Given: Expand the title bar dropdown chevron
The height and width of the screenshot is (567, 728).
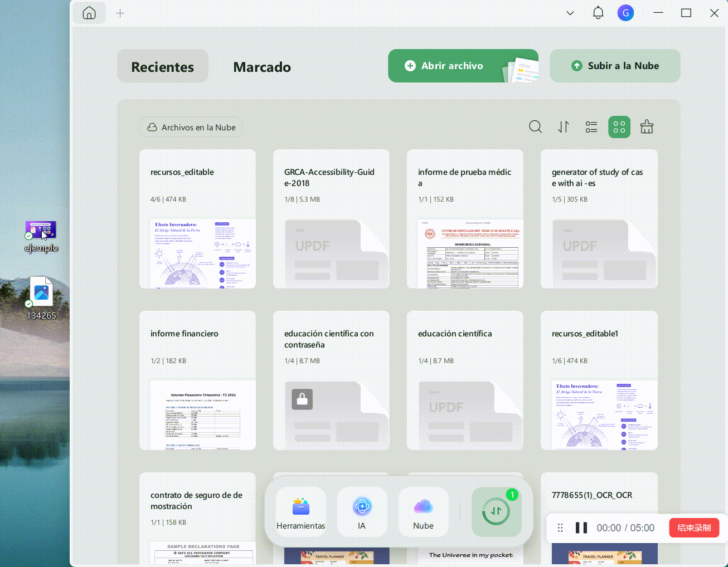Looking at the screenshot, I should (x=570, y=13).
